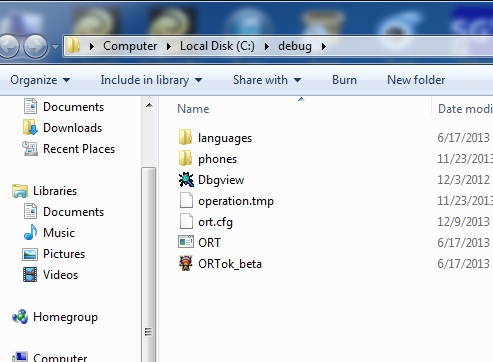Click the operation.tmp file name
This screenshot has width=493, height=362.
tap(236, 201)
